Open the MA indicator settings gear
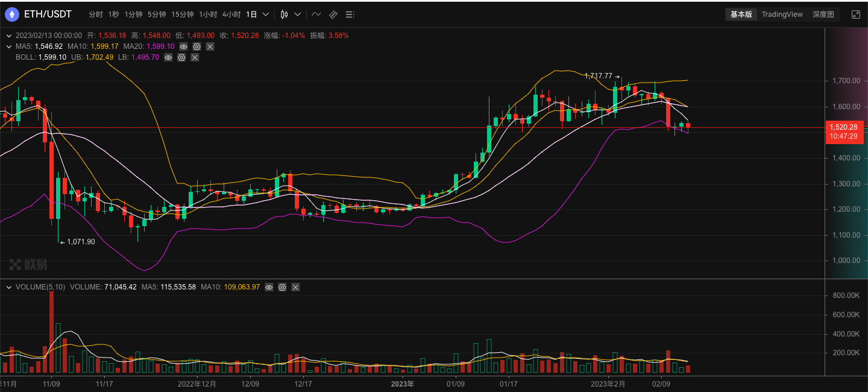Image resolution: width=868 pixels, height=392 pixels. [x=197, y=46]
